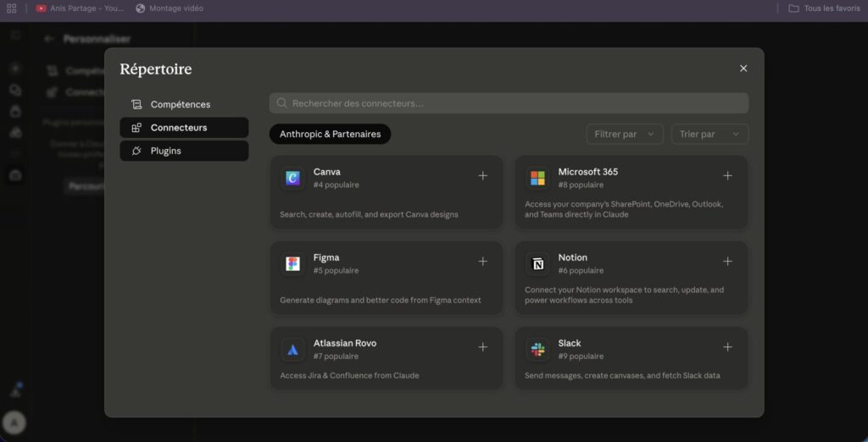
Task: Open the Anis Partage YouTube bookmark
Action: (x=81, y=8)
